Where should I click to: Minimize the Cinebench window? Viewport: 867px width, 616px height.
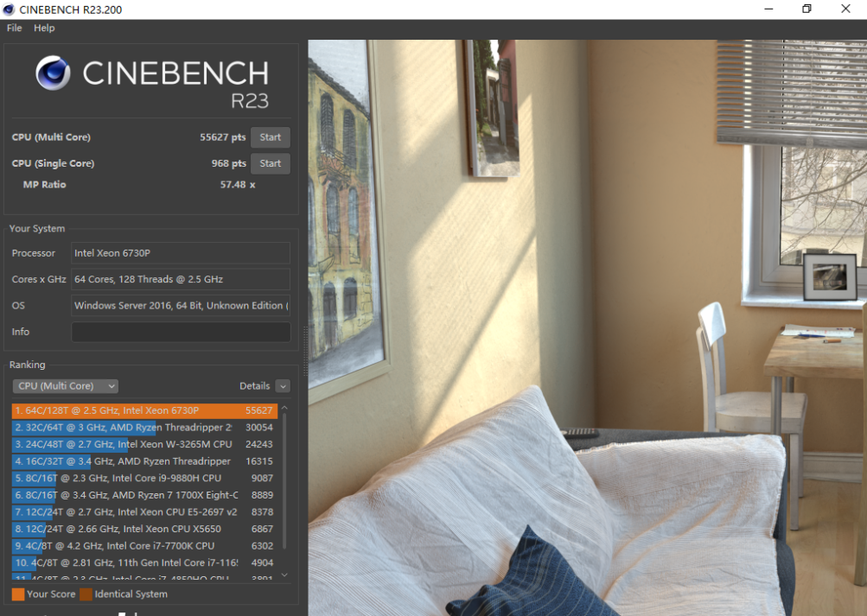(x=768, y=9)
